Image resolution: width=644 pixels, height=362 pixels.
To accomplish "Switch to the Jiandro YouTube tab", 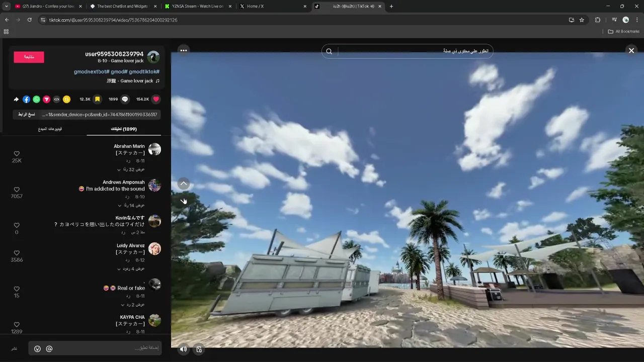I will pos(47,7).
